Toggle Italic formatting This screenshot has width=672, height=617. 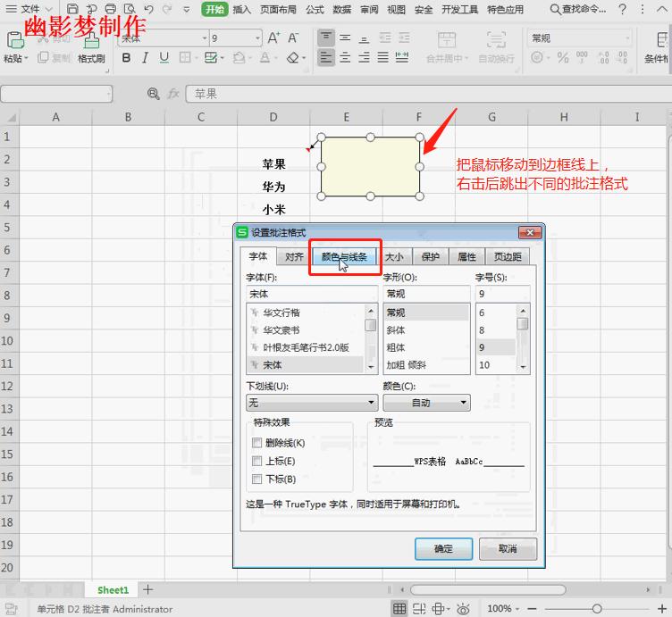[145, 57]
